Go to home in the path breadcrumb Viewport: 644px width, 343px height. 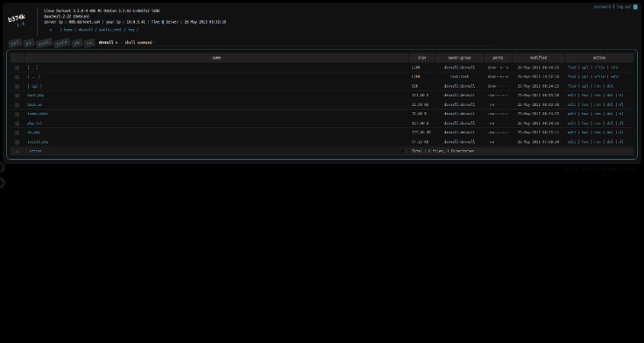coord(68,30)
